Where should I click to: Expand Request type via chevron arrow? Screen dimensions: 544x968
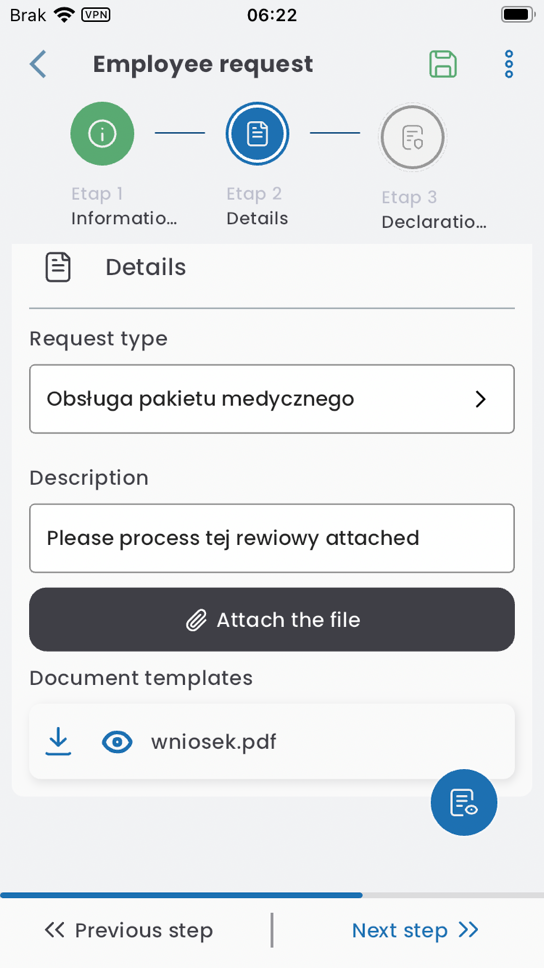coord(480,399)
